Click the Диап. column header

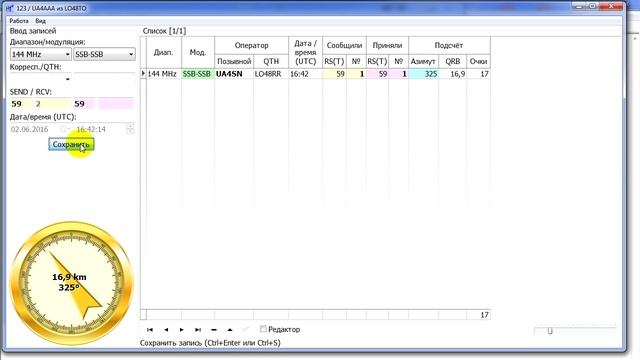click(x=164, y=53)
